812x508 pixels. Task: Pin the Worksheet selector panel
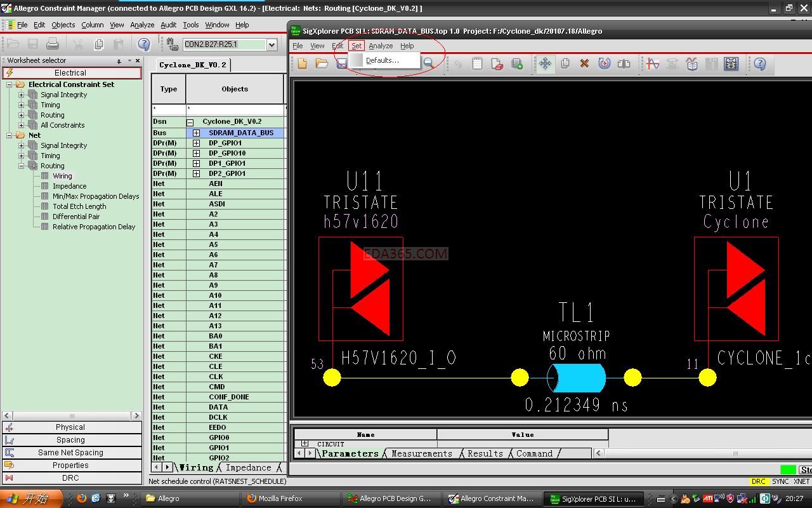point(119,61)
